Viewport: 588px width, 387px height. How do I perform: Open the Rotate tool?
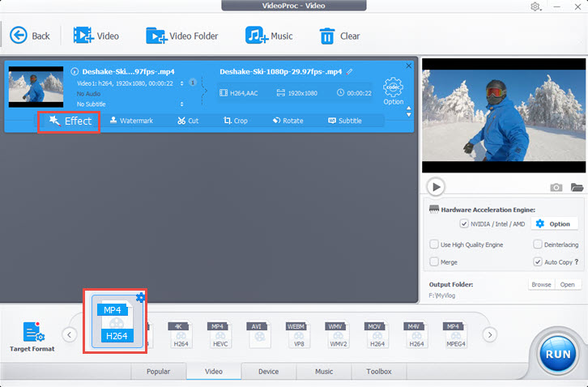[x=276, y=121]
